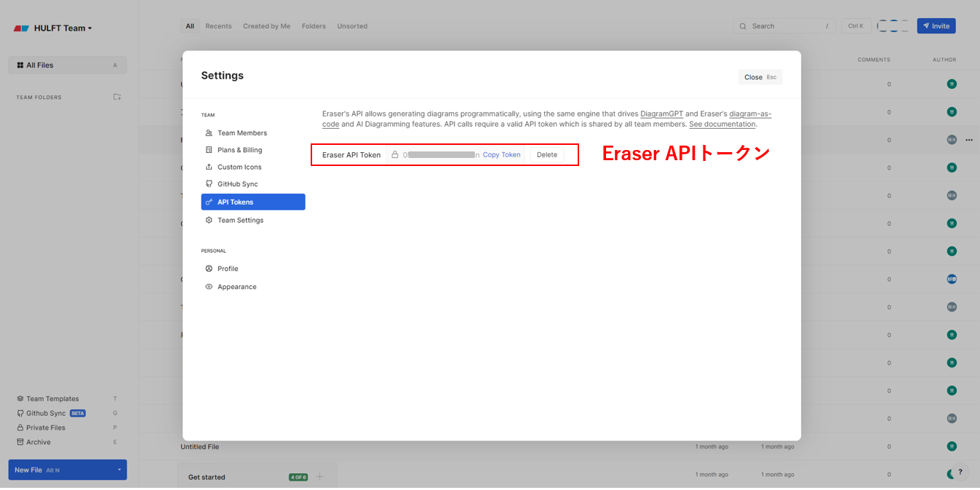Click the team member avatars group
The width and height of the screenshot is (980, 490).
click(893, 26)
